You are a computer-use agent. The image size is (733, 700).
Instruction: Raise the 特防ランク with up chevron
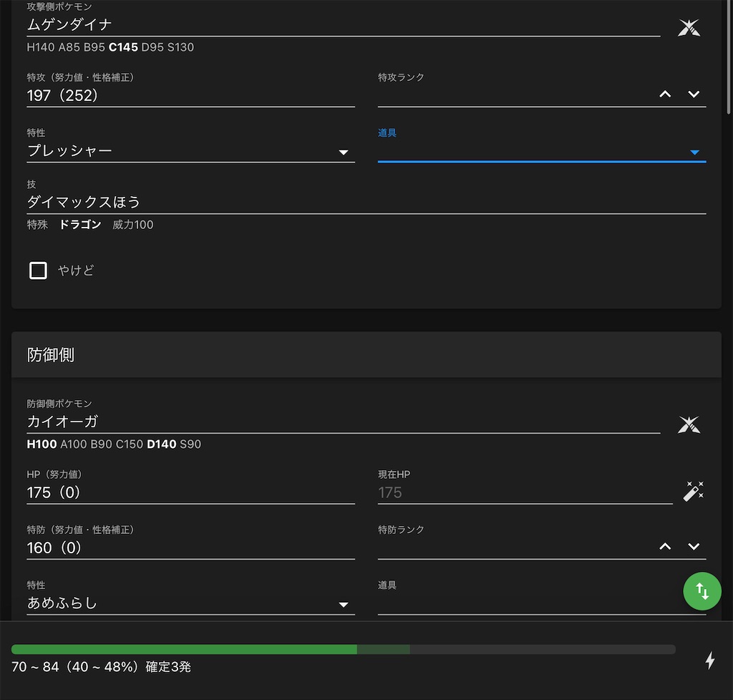665,546
